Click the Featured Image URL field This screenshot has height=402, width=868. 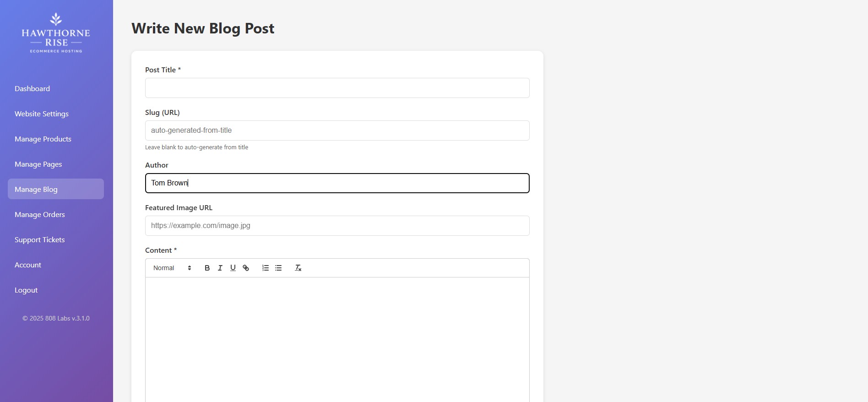tap(337, 225)
